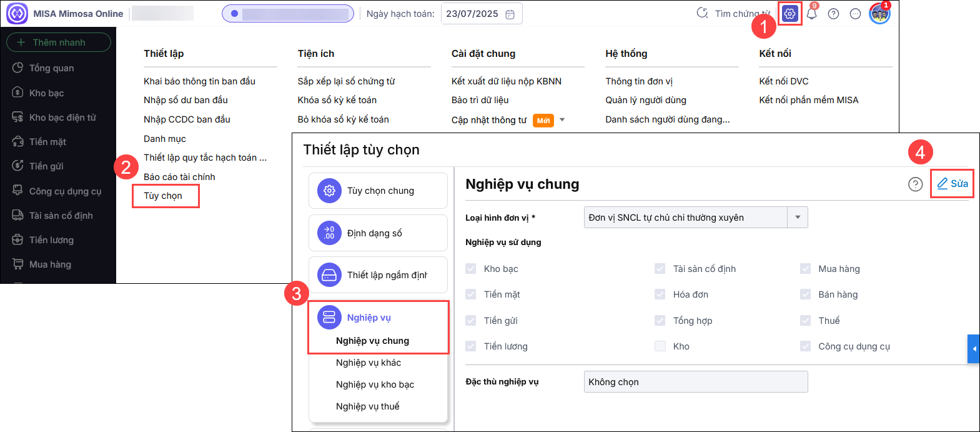Click the Ngày hạch toán date field
This screenshot has width=980, height=432.
point(482,14)
